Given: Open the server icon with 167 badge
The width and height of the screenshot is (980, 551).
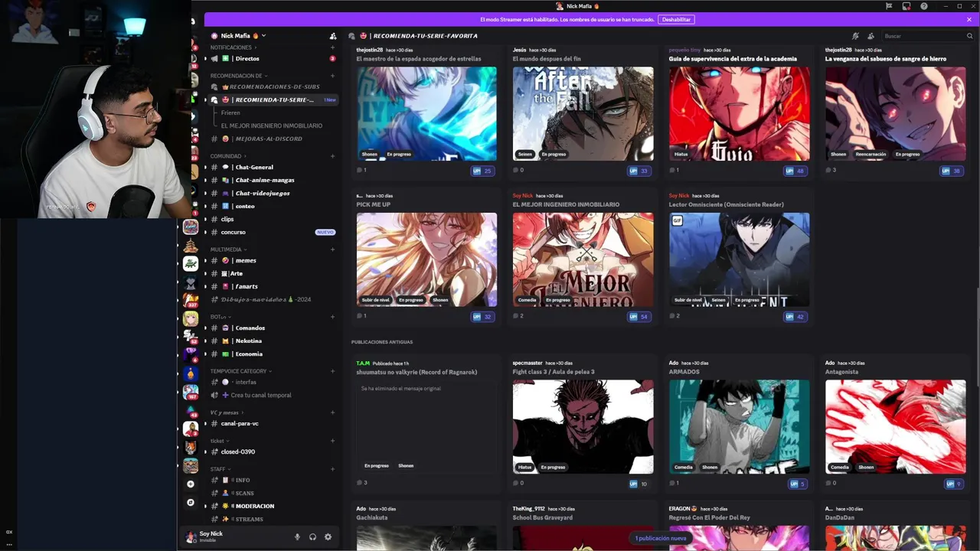Looking at the screenshot, I should click(191, 391).
